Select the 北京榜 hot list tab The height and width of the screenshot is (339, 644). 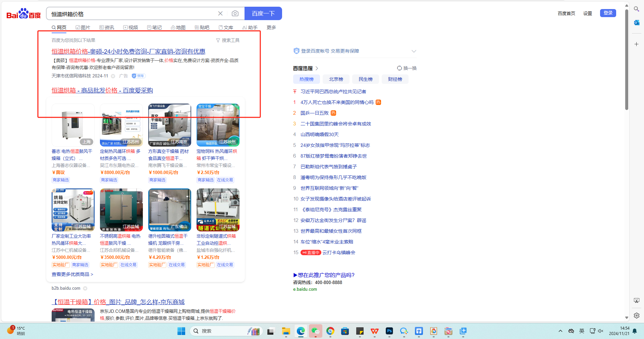pos(336,79)
